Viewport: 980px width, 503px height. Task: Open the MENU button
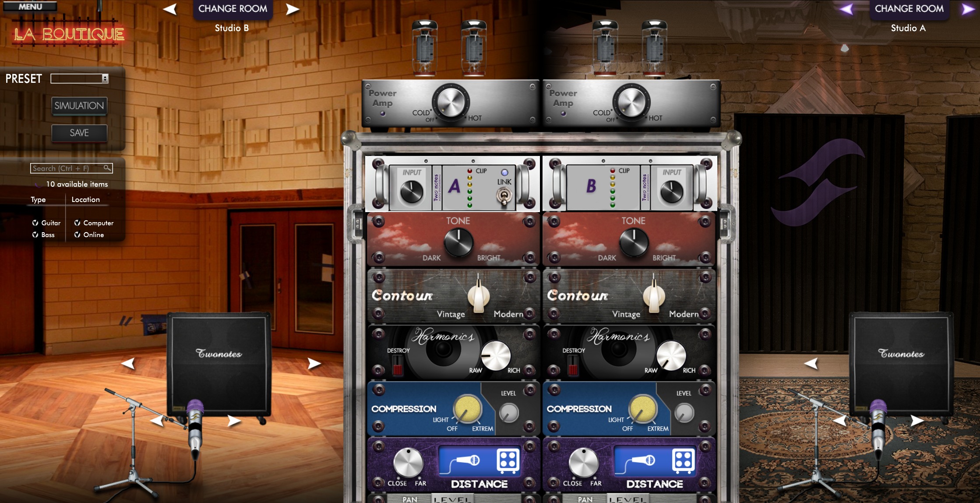tap(30, 6)
